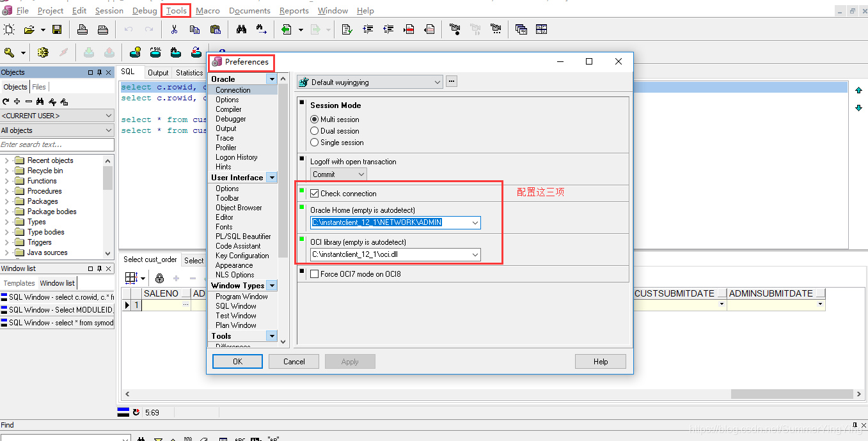Viewport: 868px width, 441px height.
Task: Click the SQL history database icon
Action: click(x=155, y=52)
